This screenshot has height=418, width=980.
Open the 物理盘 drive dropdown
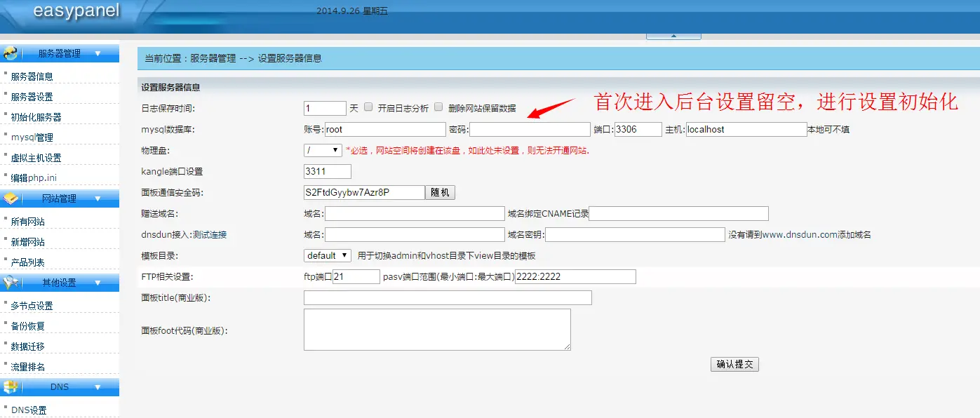pos(323,150)
